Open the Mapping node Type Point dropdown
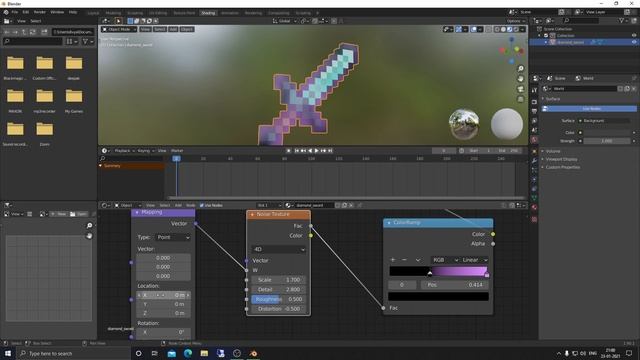Screen dimensions: 640x360 coord(173,237)
